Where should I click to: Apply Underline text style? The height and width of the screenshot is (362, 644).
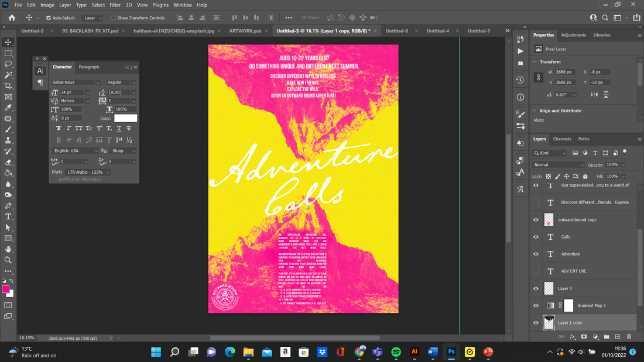click(x=119, y=129)
